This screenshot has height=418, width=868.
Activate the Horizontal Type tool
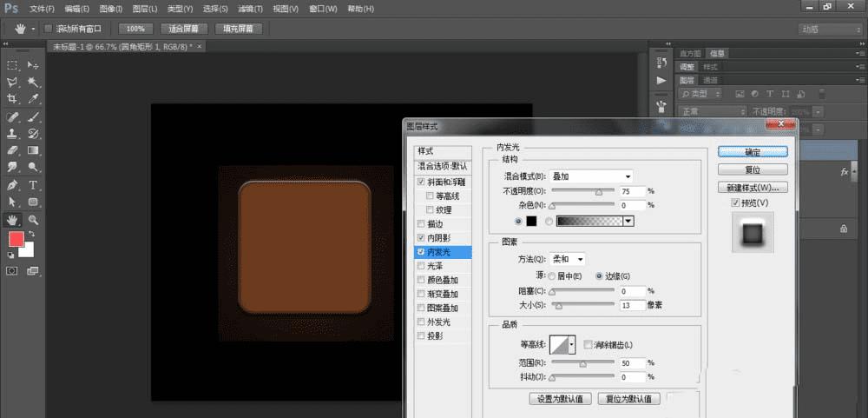point(33,185)
